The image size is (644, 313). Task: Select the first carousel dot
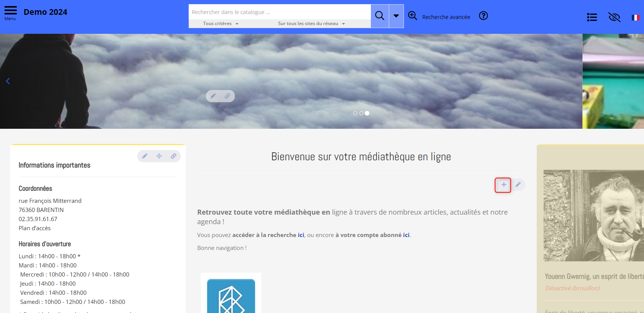355,113
